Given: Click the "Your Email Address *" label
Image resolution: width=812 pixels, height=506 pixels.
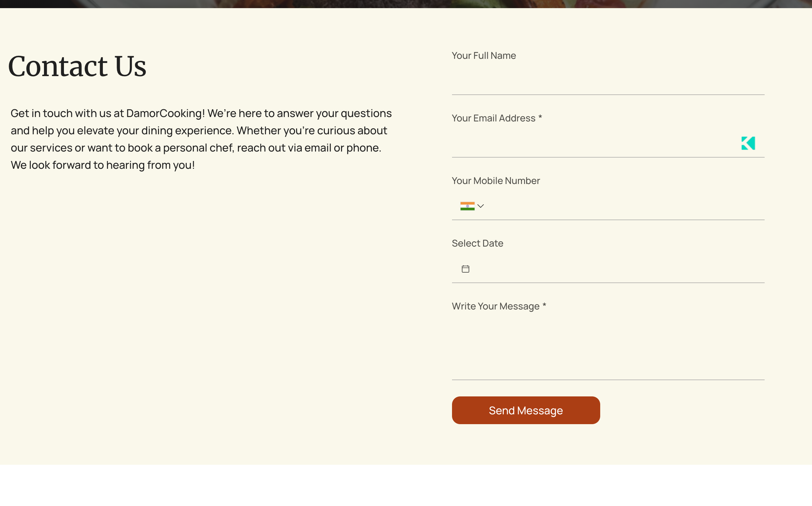Looking at the screenshot, I should [x=497, y=118].
